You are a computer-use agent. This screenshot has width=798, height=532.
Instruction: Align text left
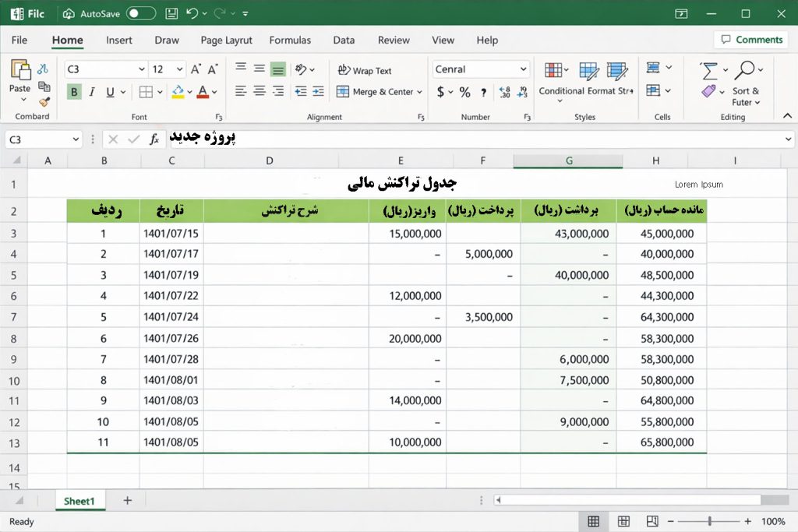(x=241, y=91)
